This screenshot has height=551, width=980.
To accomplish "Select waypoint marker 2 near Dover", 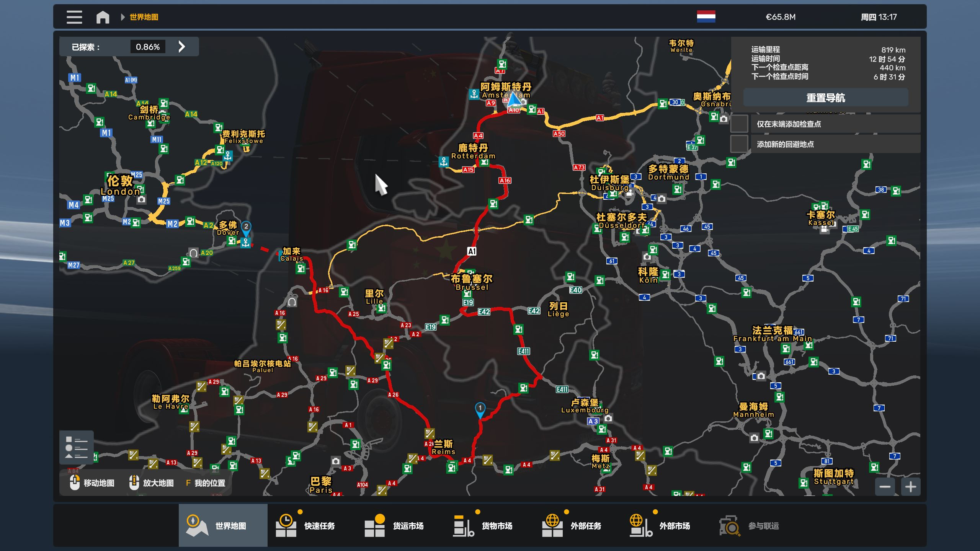I will point(246,228).
